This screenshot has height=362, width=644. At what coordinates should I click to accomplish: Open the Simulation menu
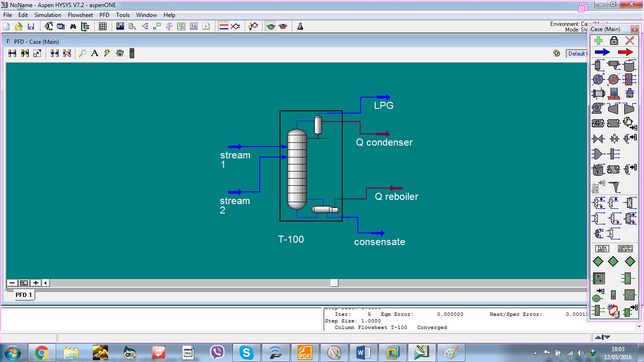pos(47,15)
